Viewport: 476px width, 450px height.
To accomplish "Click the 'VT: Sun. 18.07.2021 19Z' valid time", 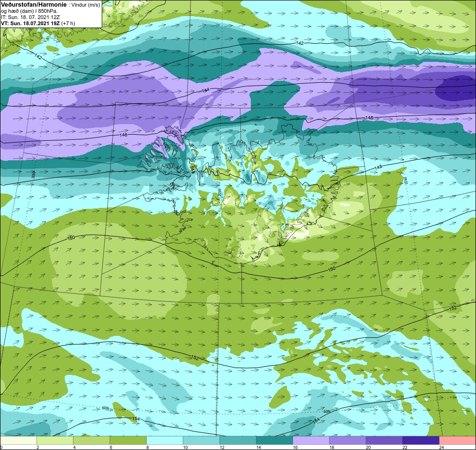I will click(x=30, y=23).
